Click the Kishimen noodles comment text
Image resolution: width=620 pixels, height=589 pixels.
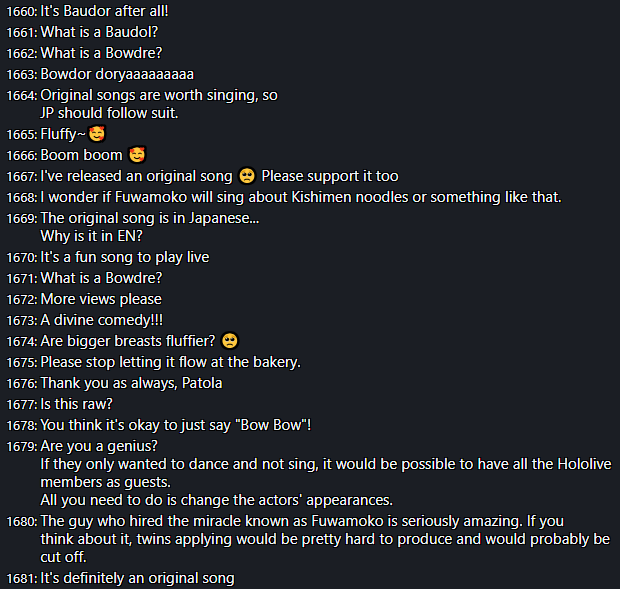301,197
